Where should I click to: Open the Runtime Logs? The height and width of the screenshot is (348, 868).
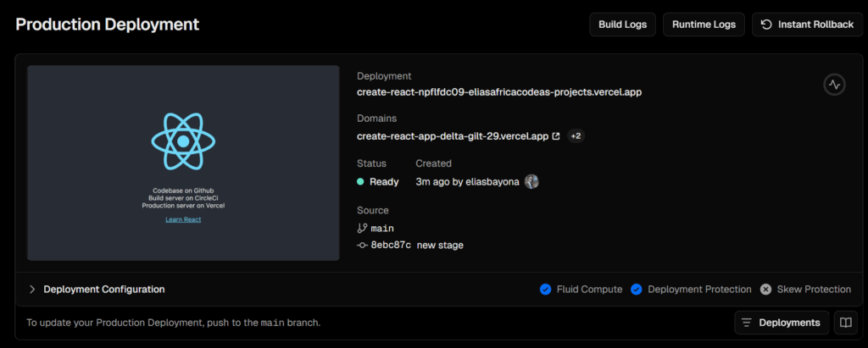pyautogui.click(x=704, y=25)
